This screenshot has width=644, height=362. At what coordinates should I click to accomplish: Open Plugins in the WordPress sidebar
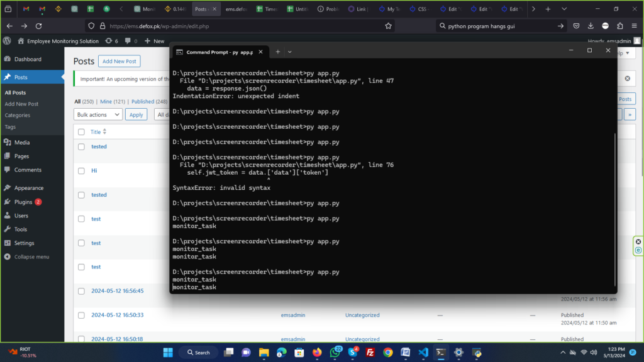tap(23, 202)
